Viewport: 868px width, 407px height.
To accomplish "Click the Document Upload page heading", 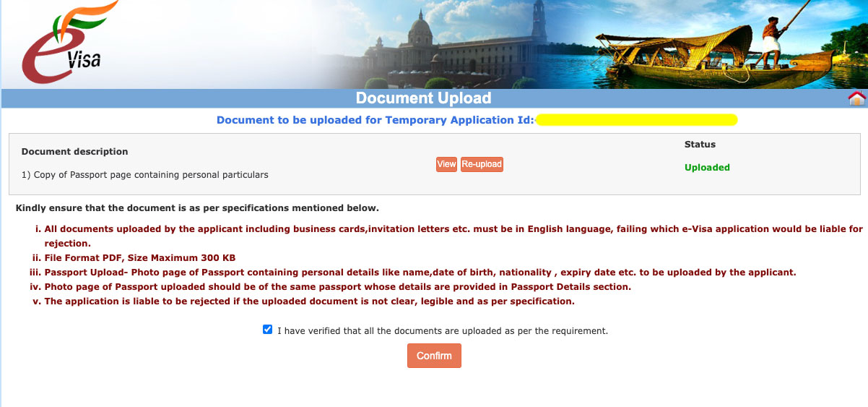I will tap(423, 98).
